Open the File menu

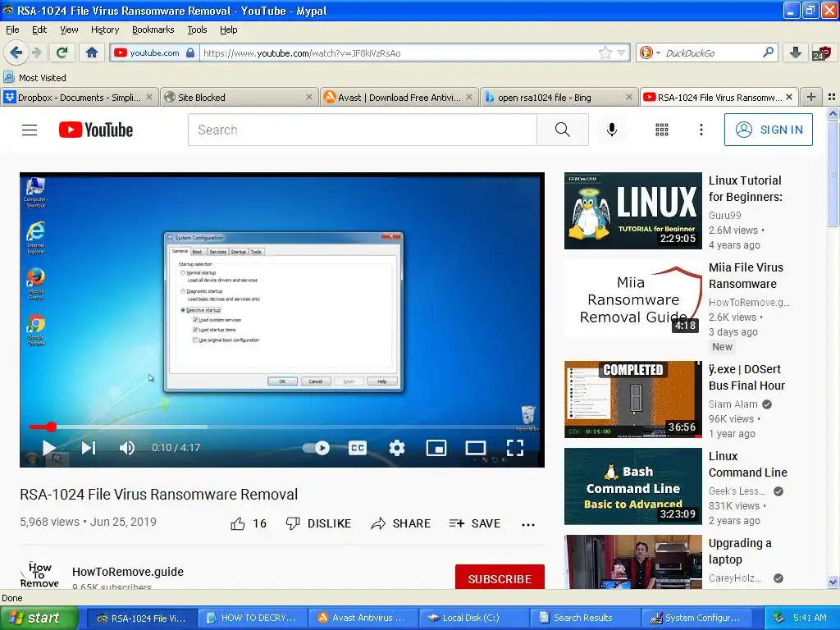pos(12,30)
